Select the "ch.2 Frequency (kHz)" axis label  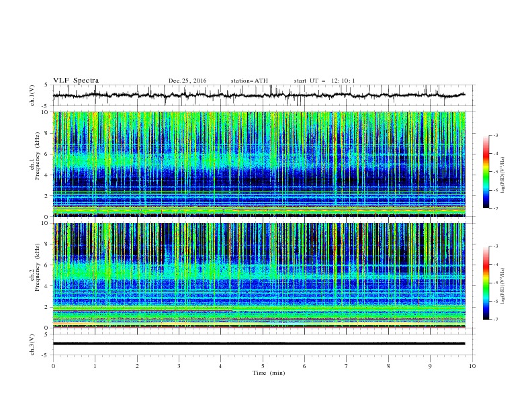pos(35,267)
